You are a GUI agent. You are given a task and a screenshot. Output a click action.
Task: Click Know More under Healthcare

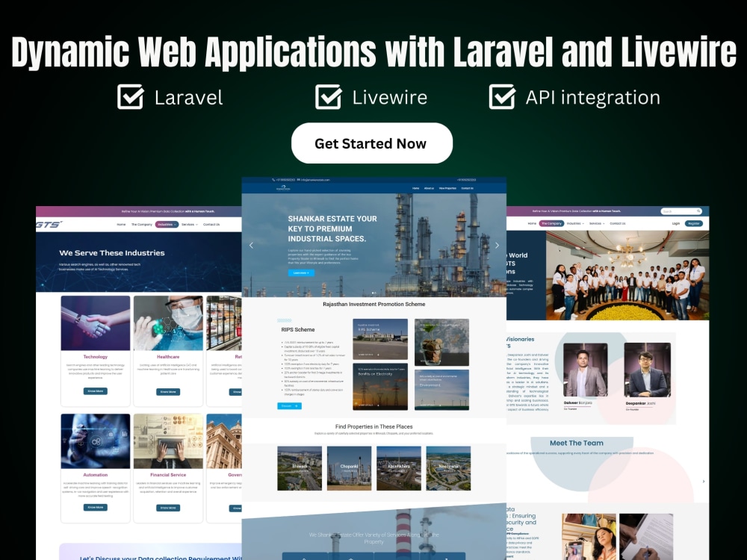pyautogui.click(x=168, y=392)
